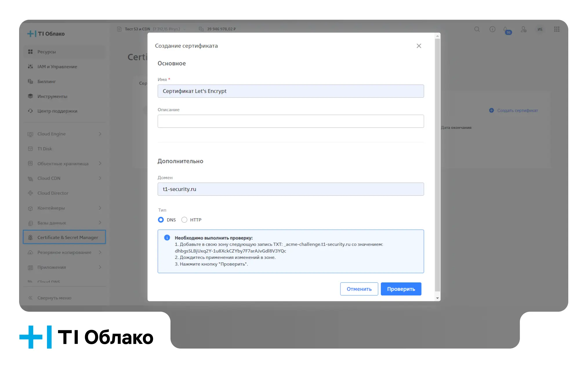The height and width of the screenshot is (368, 588).
Task: Expand the Cloud CDN submenu chevron
Action: click(x=100, y=178)
